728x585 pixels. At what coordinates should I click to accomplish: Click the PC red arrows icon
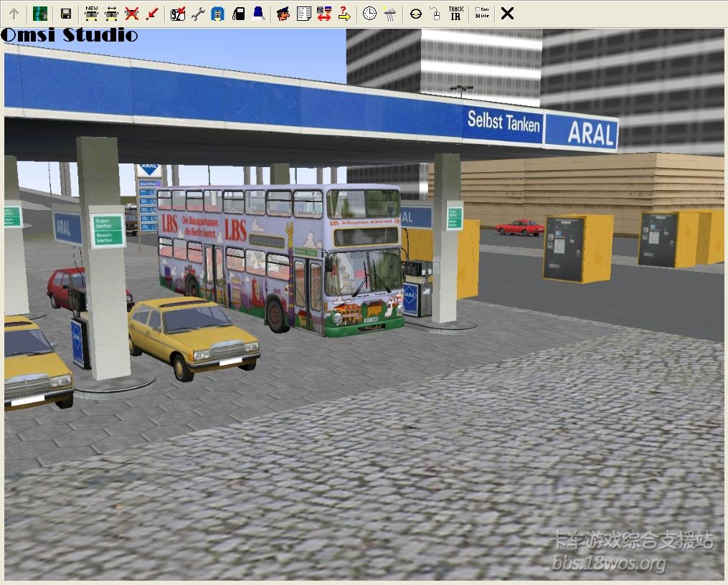324,14
